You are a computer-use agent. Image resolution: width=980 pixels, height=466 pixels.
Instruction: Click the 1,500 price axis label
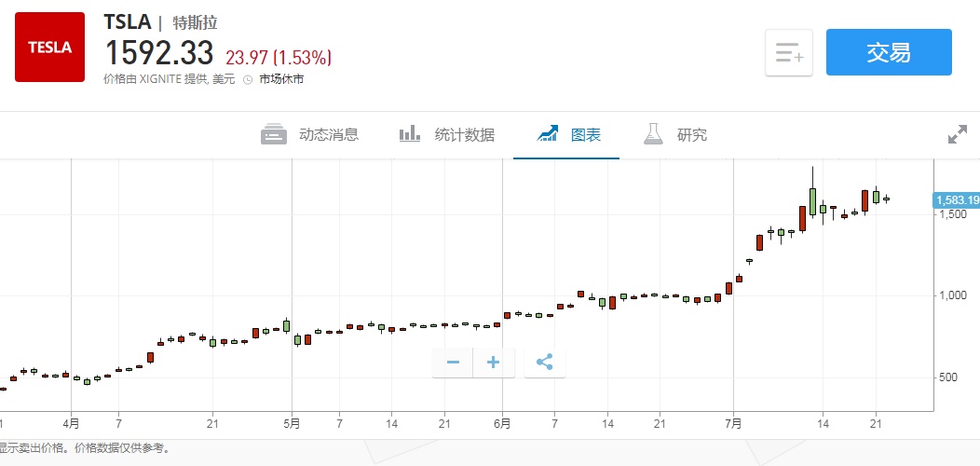pyautogui.click(x=952, y=214)
